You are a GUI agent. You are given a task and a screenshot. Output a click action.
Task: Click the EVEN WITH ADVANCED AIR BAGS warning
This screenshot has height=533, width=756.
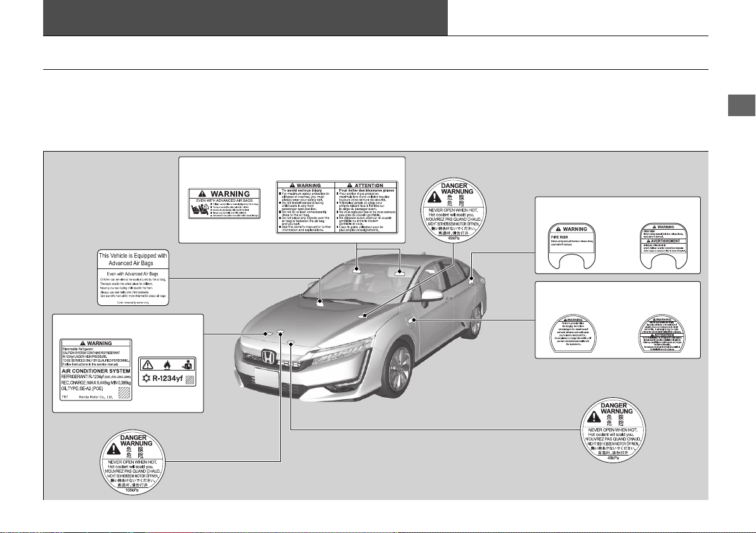click(x=224, y=204)
